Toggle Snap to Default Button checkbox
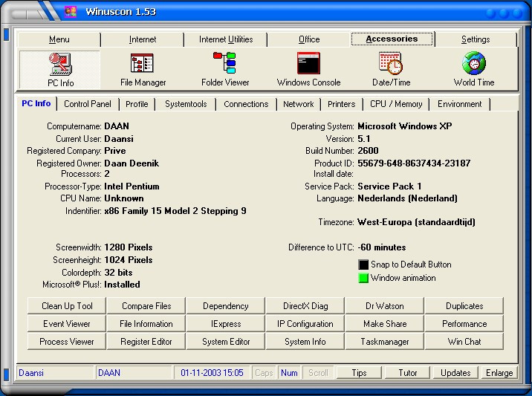532x396 pixels. [363, 264]
